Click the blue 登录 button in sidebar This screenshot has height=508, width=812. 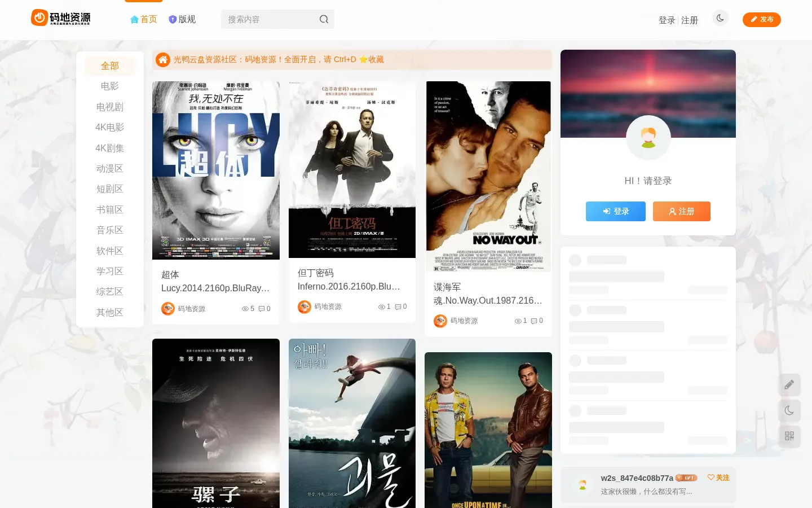pyautogui.click(x=616, y=212)
